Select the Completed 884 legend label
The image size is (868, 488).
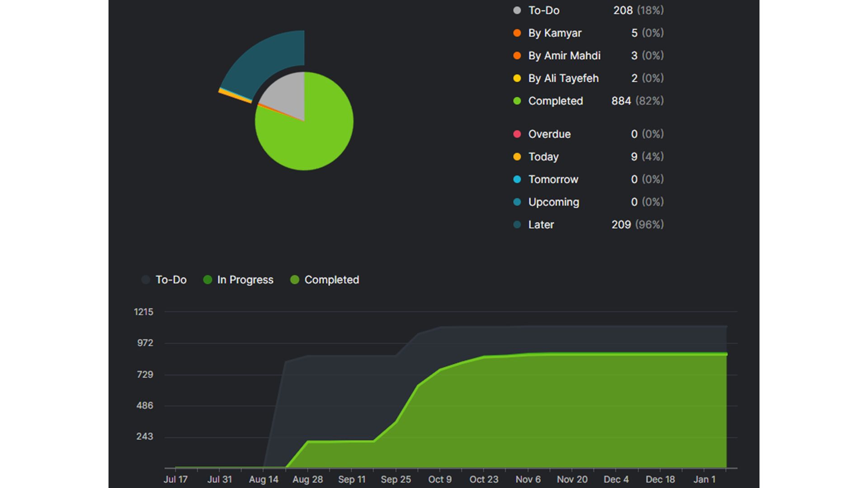[x=556, y=101]
